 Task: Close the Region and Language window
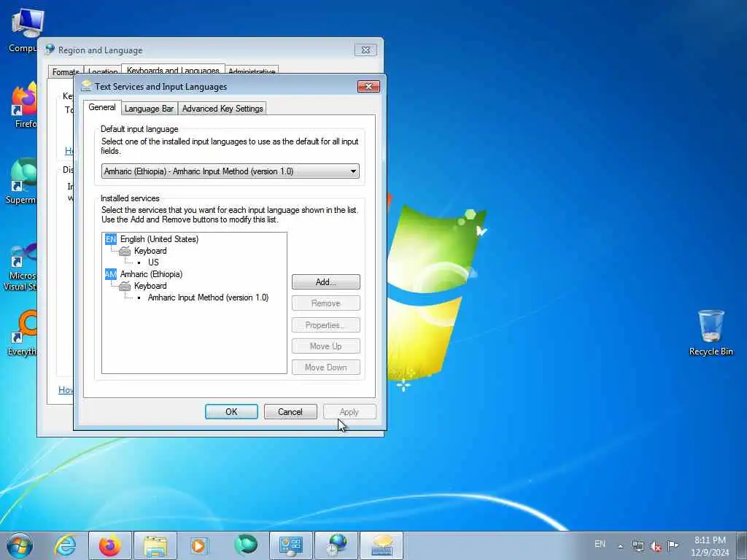click(x=365, y=50)
